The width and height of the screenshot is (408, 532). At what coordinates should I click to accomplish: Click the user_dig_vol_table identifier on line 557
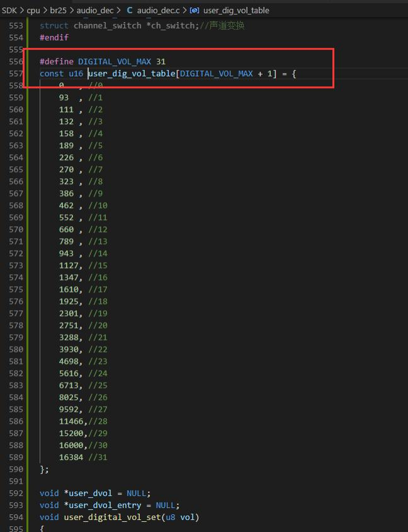coord(132,74)
